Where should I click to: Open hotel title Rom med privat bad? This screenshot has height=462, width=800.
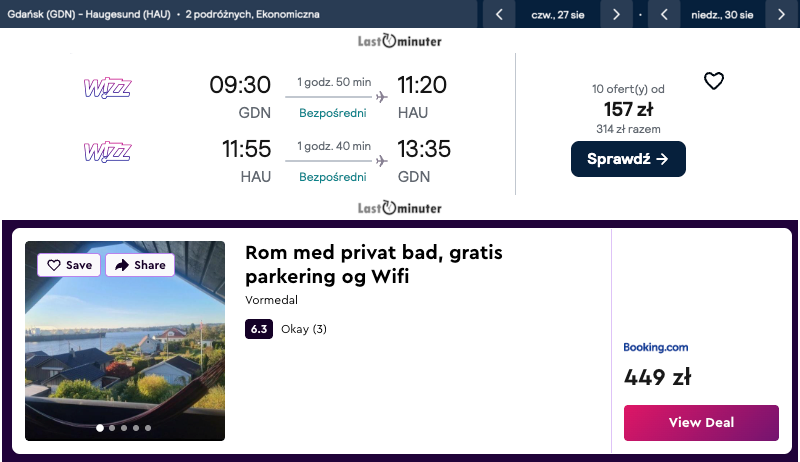pyautogui.click(x=373, y=264)
